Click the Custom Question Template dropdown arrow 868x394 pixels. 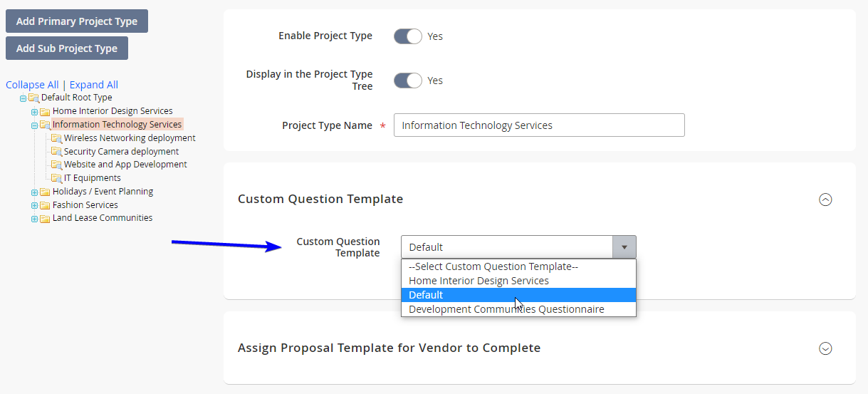[624, 247]
